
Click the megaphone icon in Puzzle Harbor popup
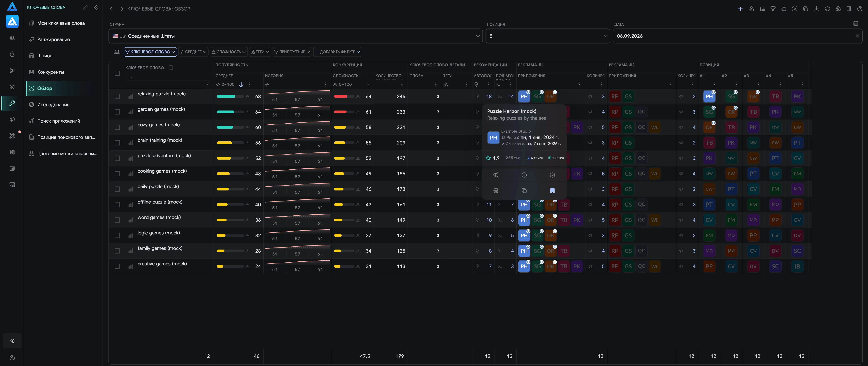tap(496, 175)
